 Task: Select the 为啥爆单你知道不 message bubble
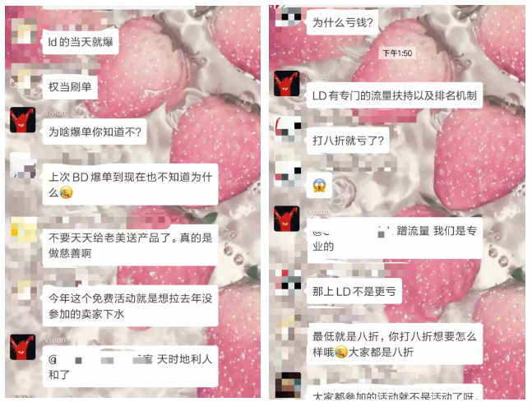tap(95, 132)
